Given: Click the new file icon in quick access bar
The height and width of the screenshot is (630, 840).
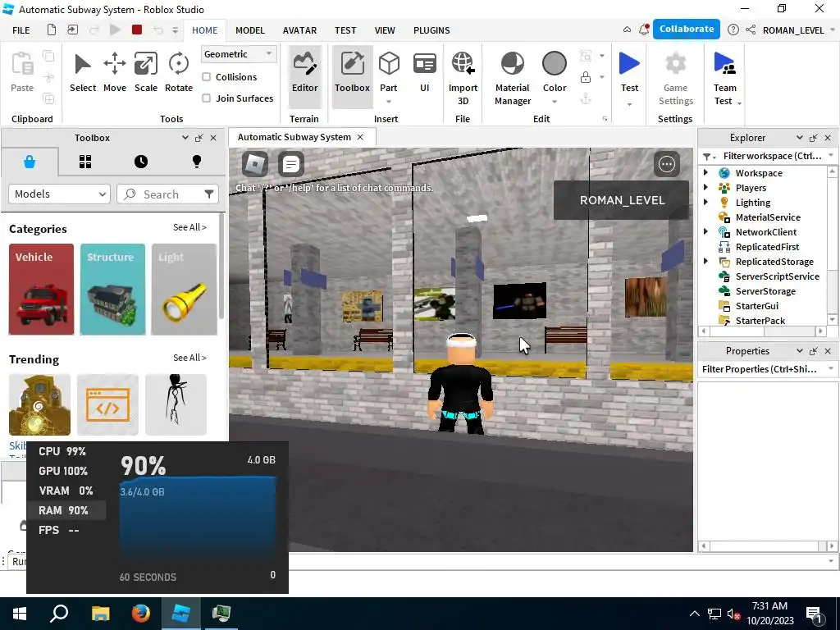Looking at the screenshot, I should (x=52, y=30).
